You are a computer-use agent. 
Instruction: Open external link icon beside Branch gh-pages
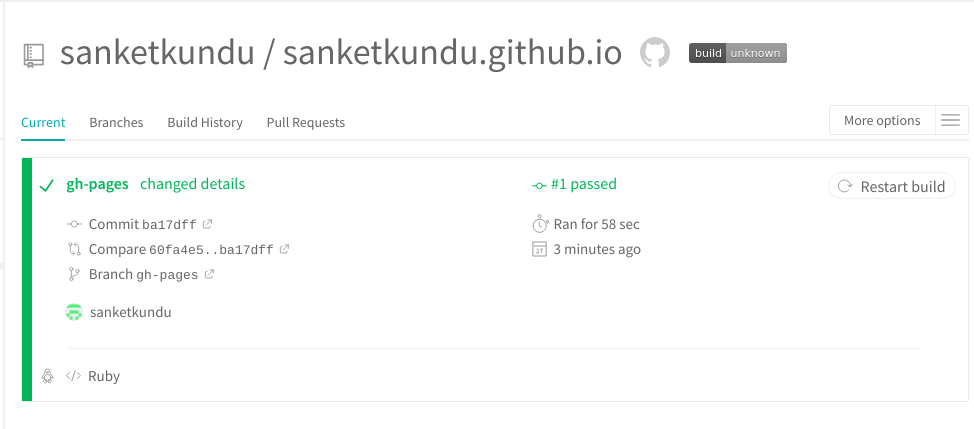(x=209, y=274)
